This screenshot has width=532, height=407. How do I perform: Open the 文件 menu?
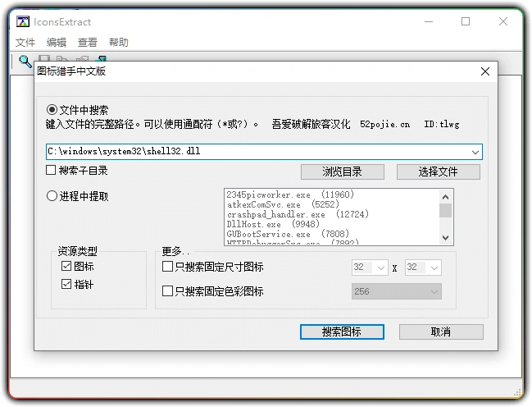click(25, 42)
